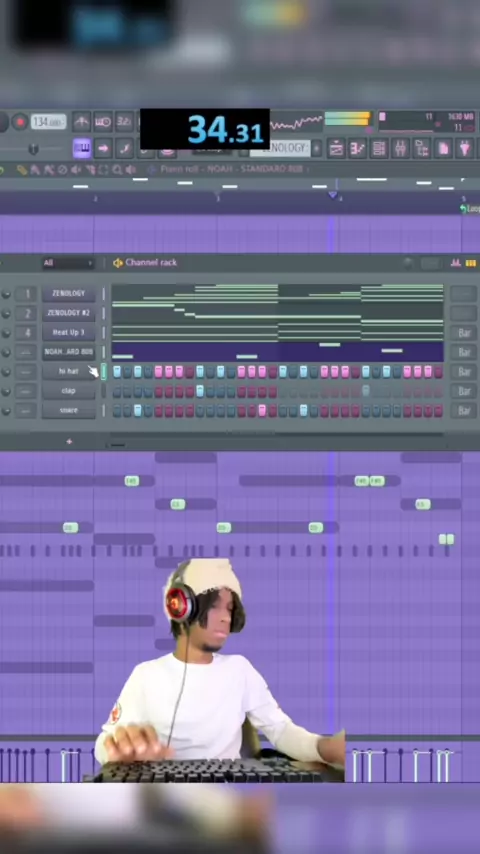Switch to graph editor icon in Channel rack
The image size is (480, 854).
(x=455, y=263)
